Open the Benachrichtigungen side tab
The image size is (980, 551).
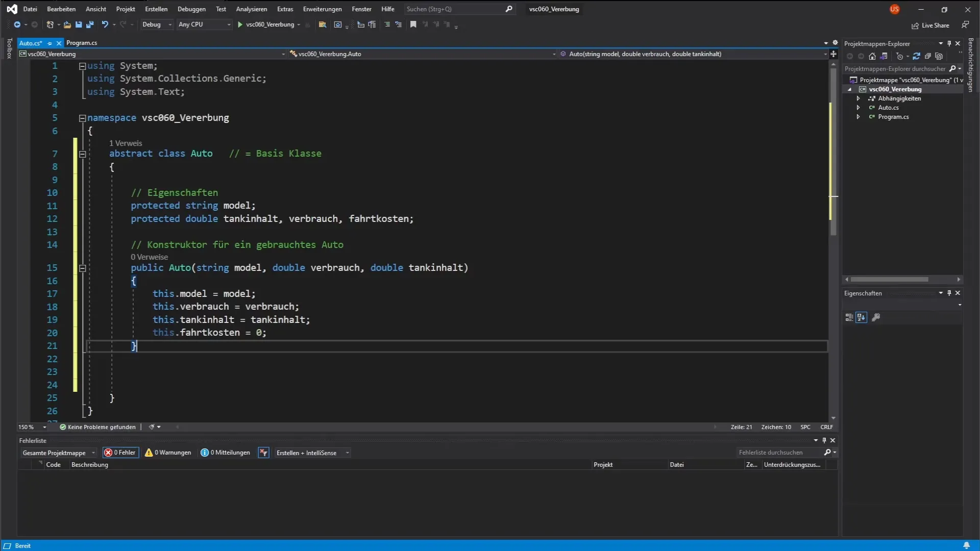[971, 65]
